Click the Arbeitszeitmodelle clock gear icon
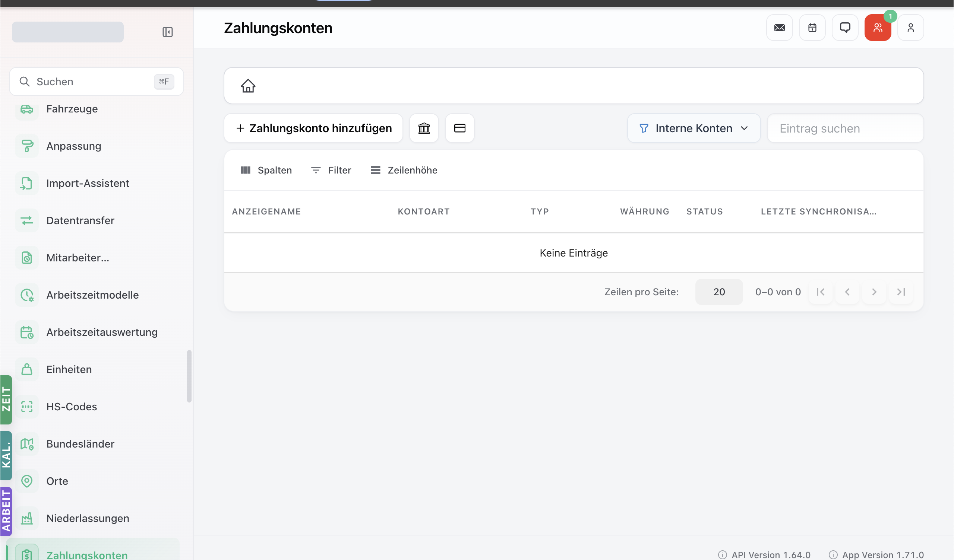Image resolution: width=954 pixels, height=560 pixels. coord(27,295)
